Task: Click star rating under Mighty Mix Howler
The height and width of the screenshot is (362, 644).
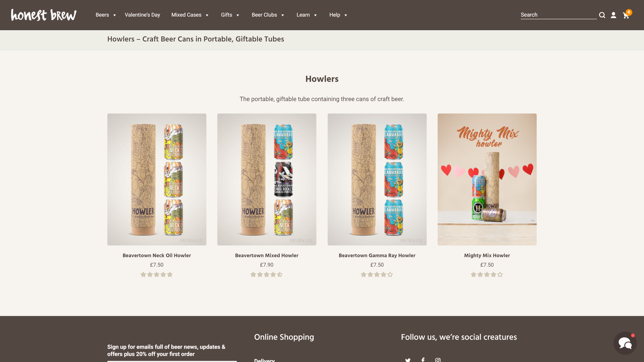Action: [487, 274]
